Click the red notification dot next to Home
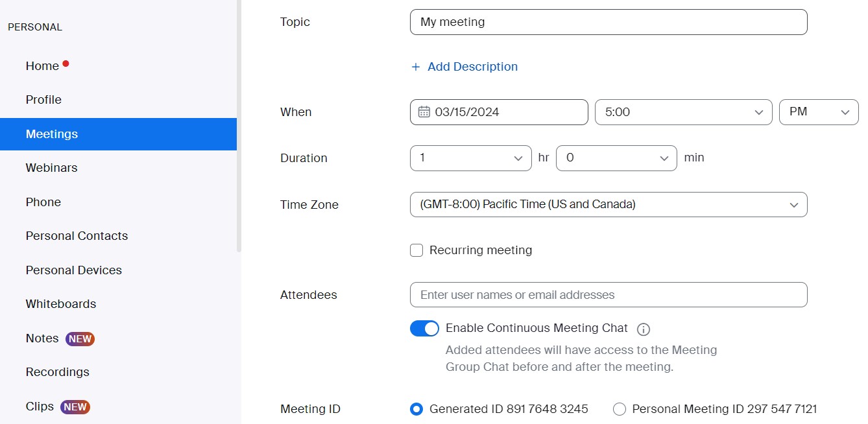 click(x=66, y=64)
